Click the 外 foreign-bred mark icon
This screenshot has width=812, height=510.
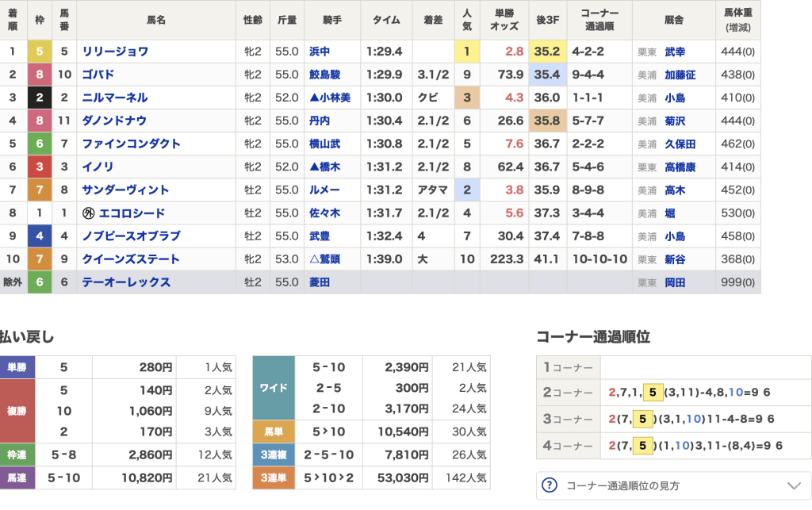(x=89, y=213)
